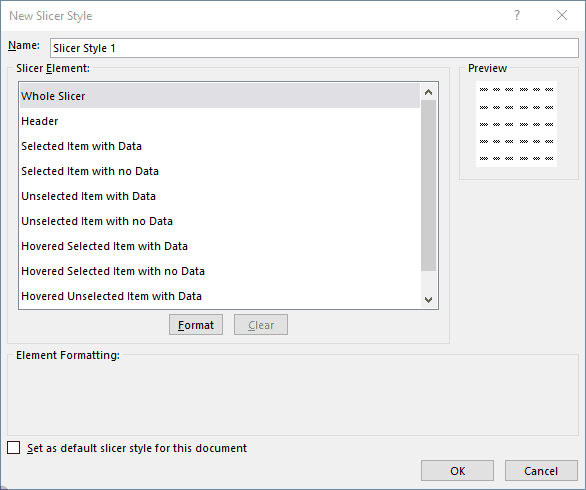Choose Selected Item with no Data

[x=220, y=171]
